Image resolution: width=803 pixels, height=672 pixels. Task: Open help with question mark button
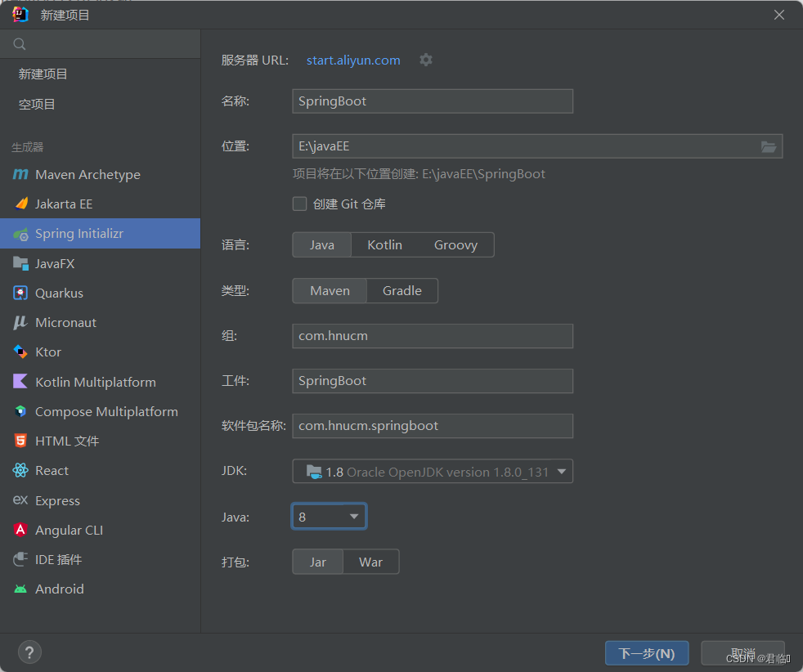pos(29,652)
